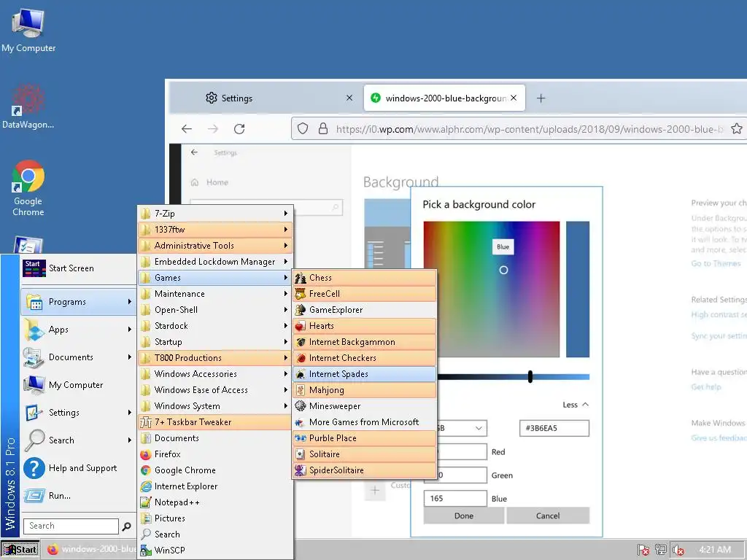Start Solitaire game

pyautogui.click(x=365, y=454)
